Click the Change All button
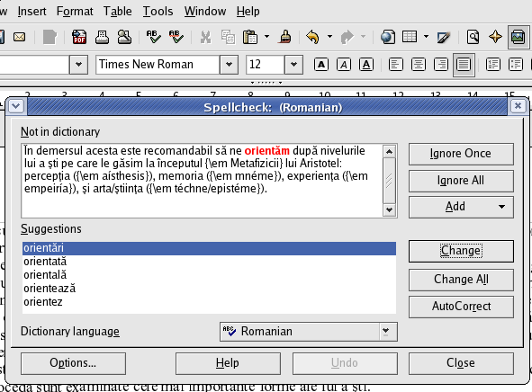Image resolution: width=532 pixels, height=392 pixels. tap(461, 280)
